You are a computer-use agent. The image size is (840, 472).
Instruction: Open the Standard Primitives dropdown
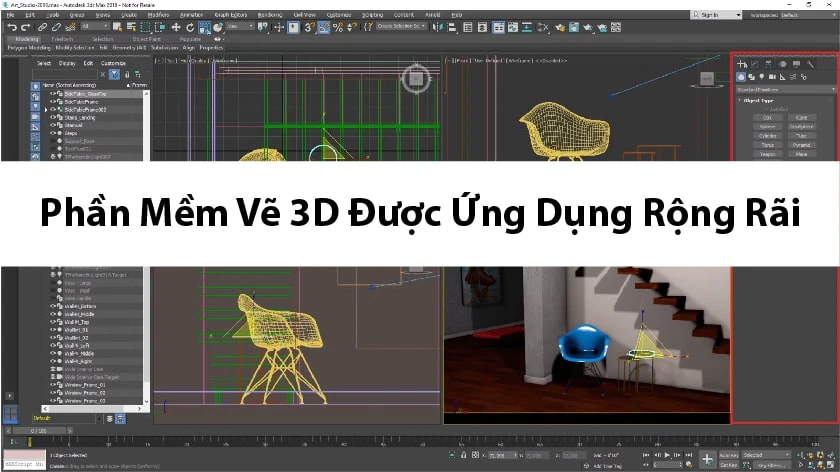tap(785, 89)
